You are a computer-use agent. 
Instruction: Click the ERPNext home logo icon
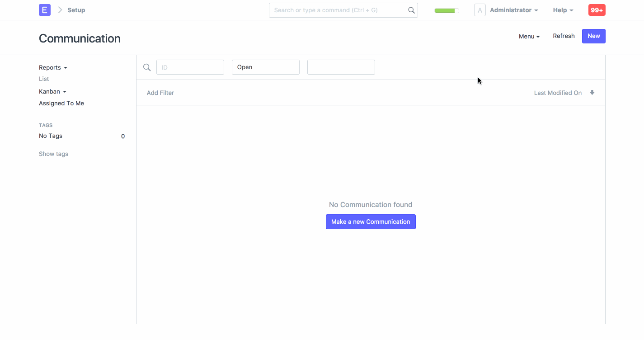pyautogui.click(x=44, y=9)
